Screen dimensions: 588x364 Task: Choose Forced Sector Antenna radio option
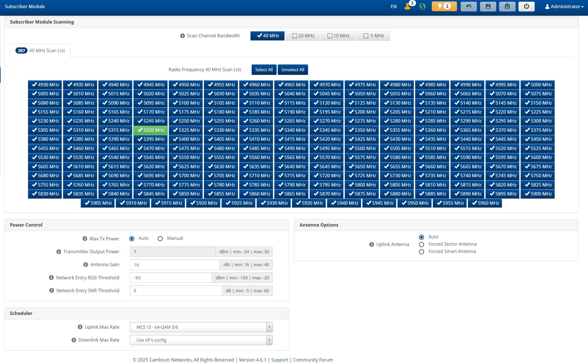pyautogui.click(x=421, y=245)
